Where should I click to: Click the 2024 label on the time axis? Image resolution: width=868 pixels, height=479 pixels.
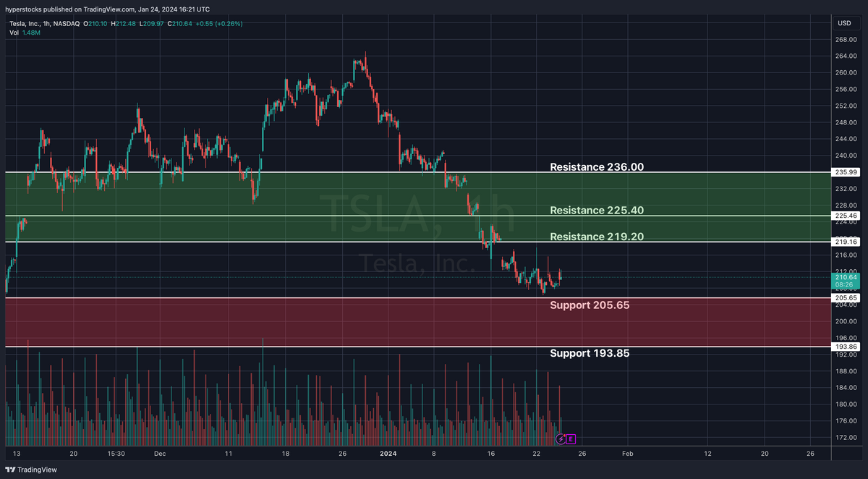387,454
